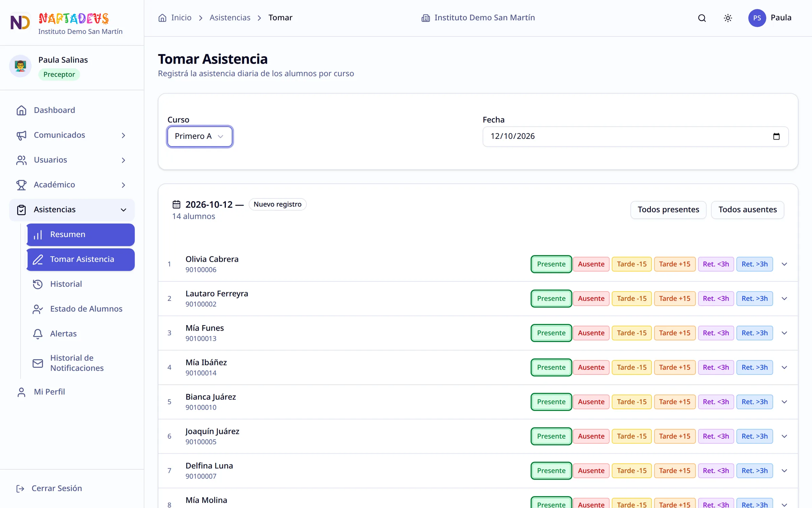Click the Académico trophy icon
The image size is (812, 508).
pyautogui.click(x=21, y=185)
